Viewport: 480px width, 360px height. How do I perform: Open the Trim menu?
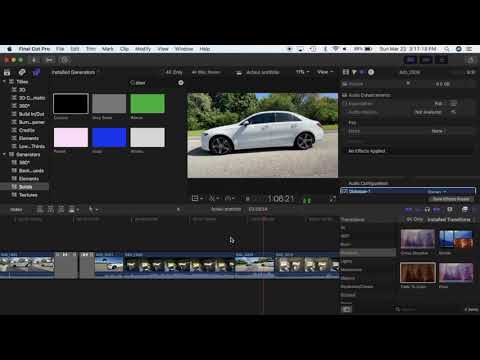coord(91,49)
